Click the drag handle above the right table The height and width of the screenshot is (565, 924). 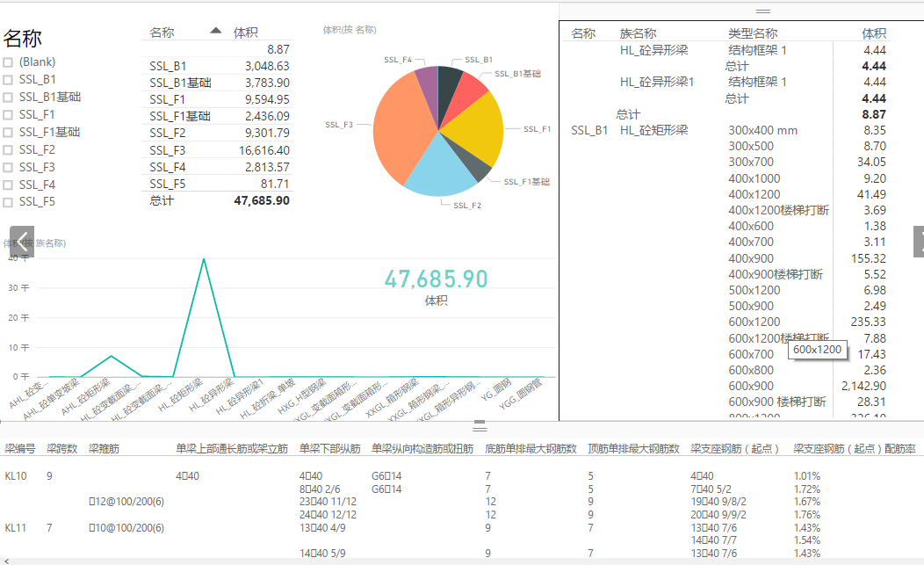click(x=763, y=11)
